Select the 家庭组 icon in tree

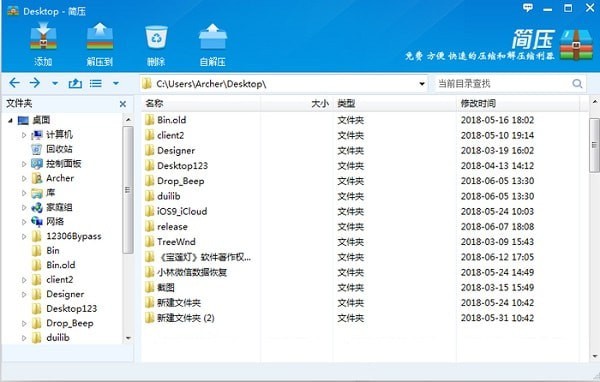(37, 207)
